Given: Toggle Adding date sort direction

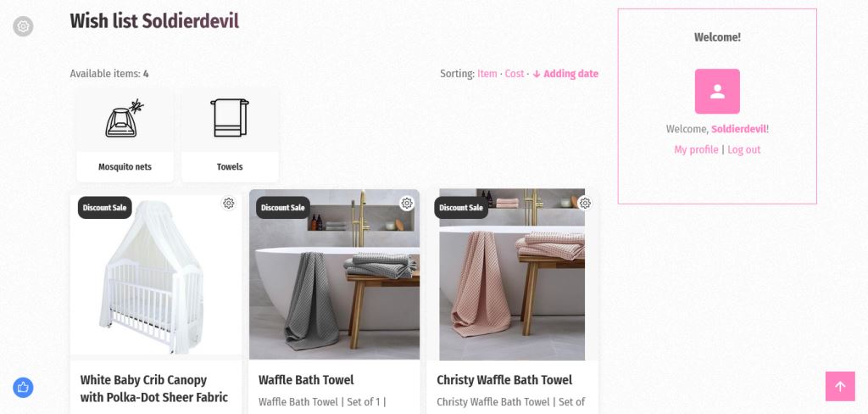Looking at the screenshot, I should click(x=565, y=74).
